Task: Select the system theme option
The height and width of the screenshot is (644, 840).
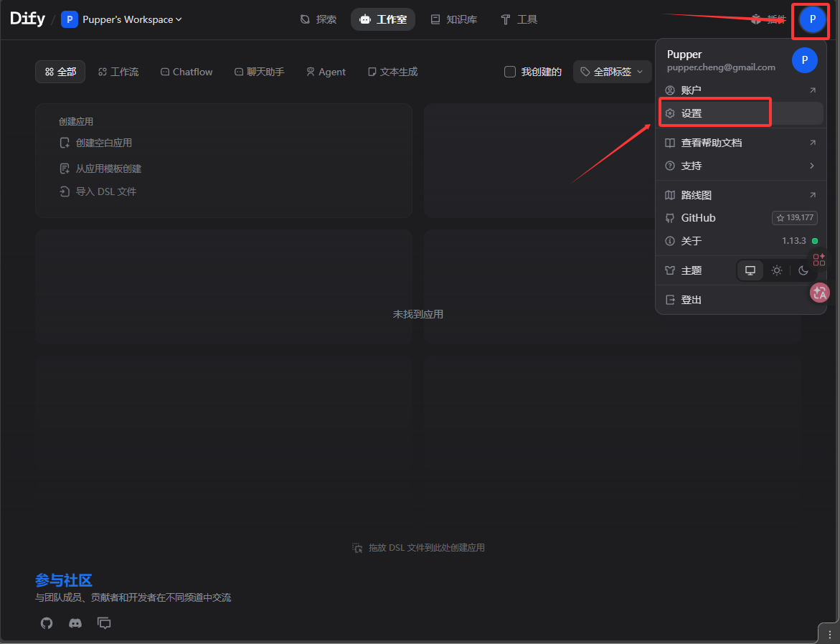Action: coord(750,270)
